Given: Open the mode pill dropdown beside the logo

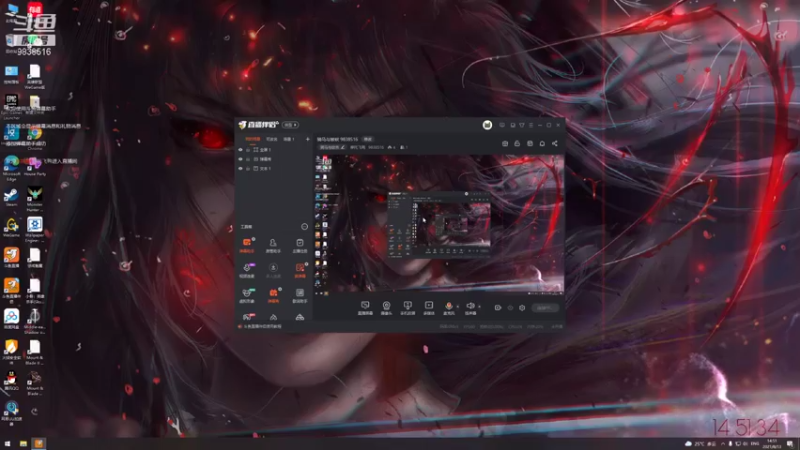Looking at the screenshot, I should click(x=291, y=125).
